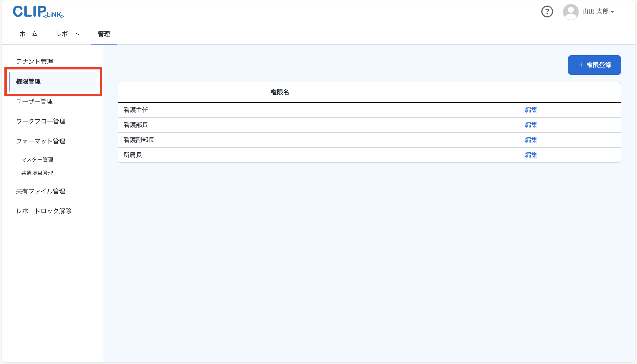Screen dimensions: 637x364
Task: Click the user avatar icon
Action: coord(571,11)
